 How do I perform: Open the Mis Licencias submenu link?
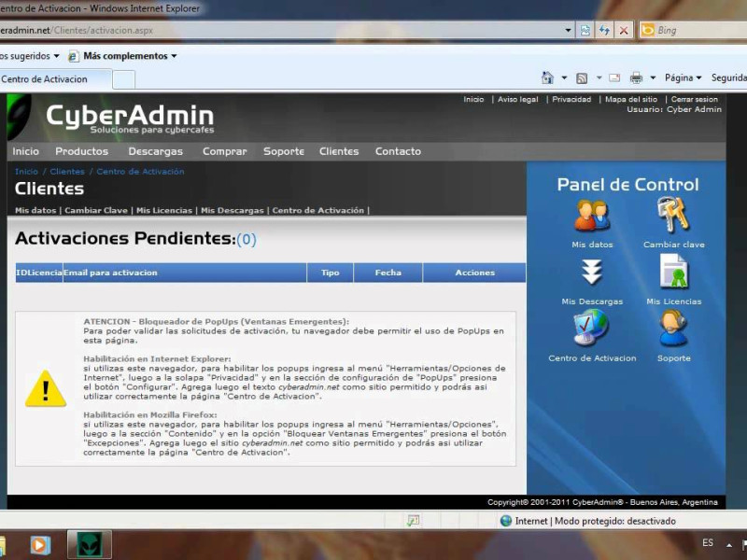[164, 211]
